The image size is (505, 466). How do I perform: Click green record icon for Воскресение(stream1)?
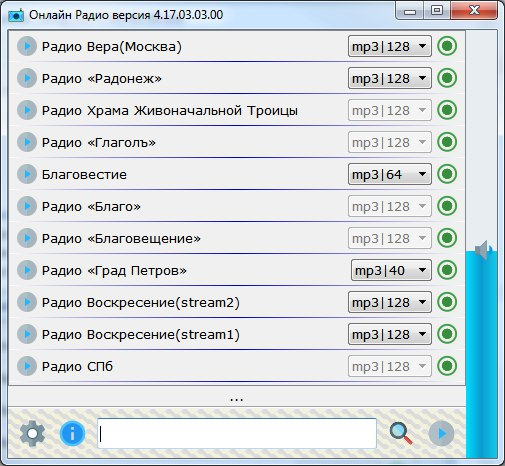pyautogui.click(x=447, y=334)
